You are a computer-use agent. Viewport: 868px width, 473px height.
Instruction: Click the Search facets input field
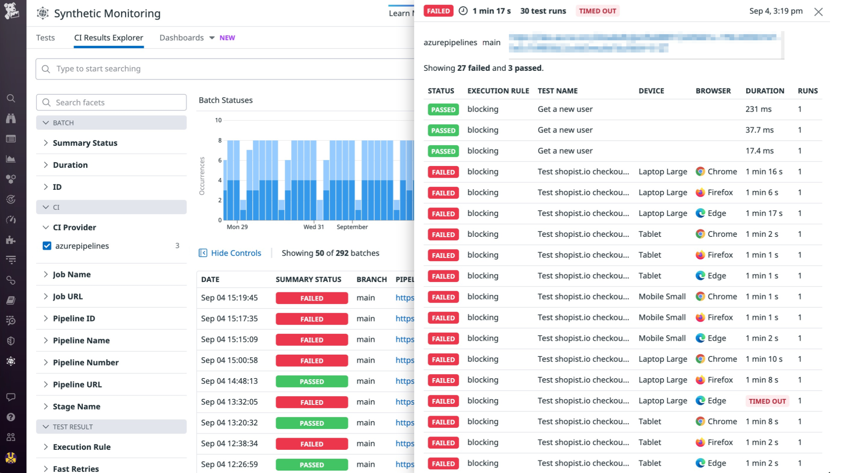[x=111, y=102]
